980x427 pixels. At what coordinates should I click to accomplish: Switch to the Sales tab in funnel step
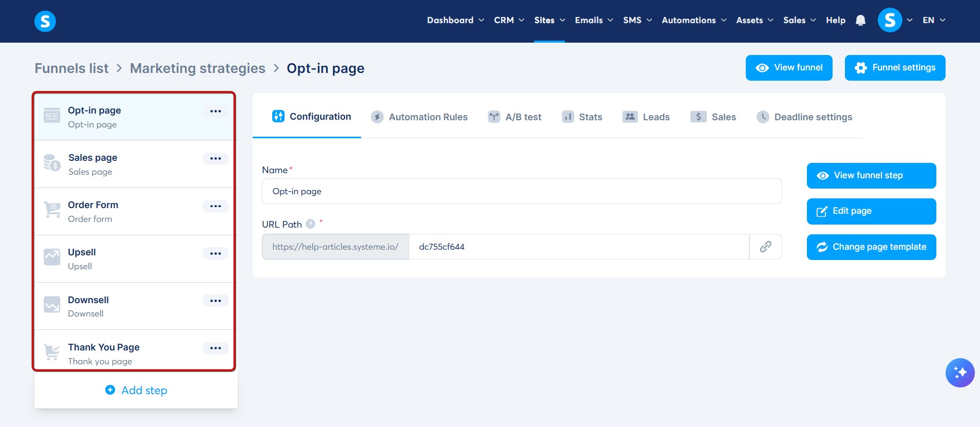pos(713,117)
